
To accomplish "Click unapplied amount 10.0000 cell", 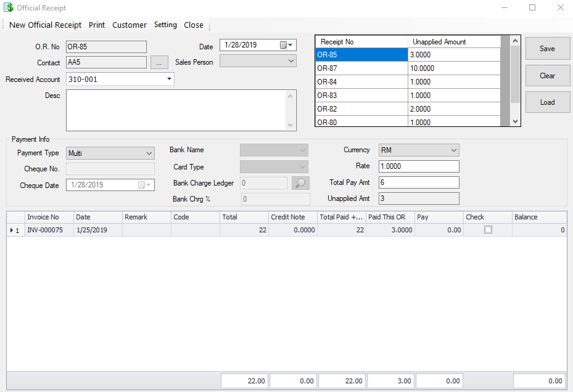I will [x=454, y=68].
